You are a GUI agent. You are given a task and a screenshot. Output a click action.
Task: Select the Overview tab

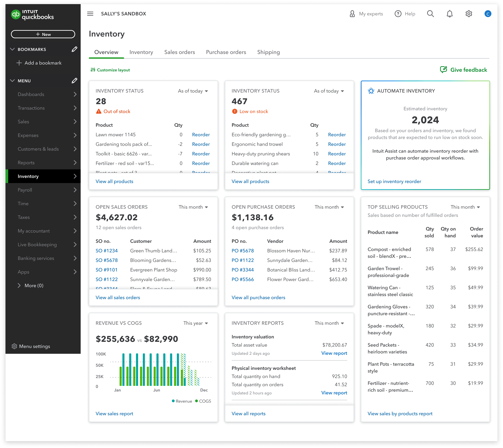pos(106,52)
